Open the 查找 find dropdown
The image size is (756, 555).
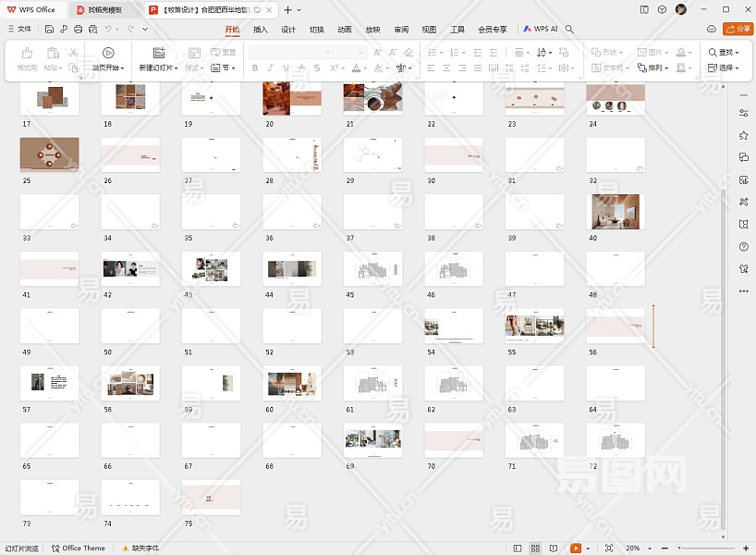pos(724,53)
